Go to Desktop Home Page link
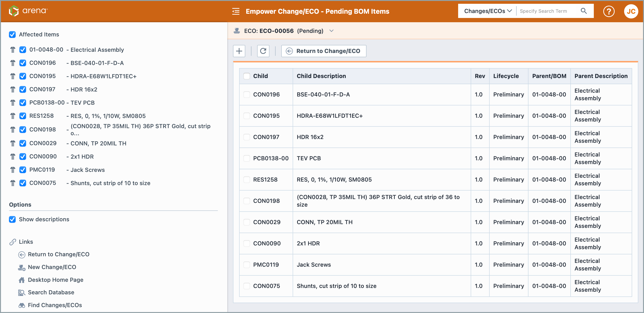The image size is (644, 313). point(55,280)
